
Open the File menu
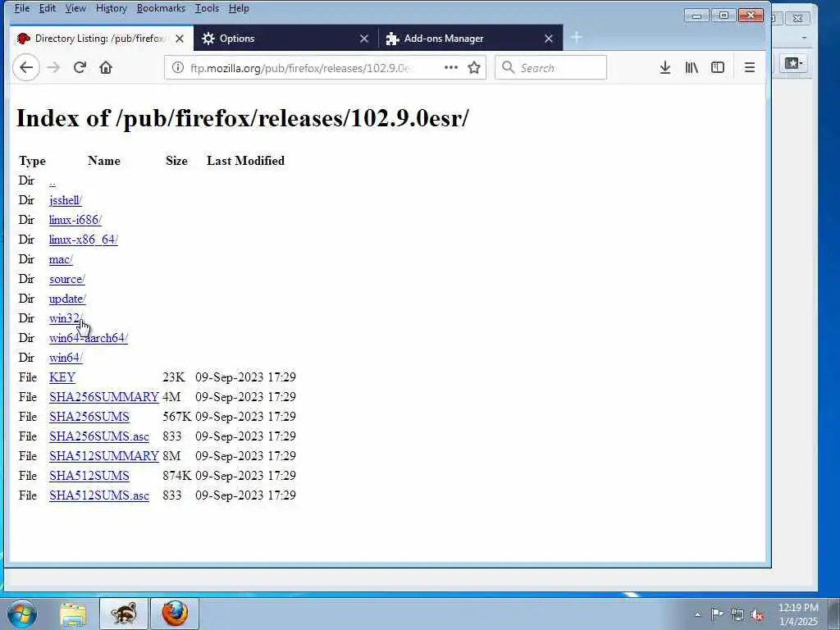pos(22,8)
